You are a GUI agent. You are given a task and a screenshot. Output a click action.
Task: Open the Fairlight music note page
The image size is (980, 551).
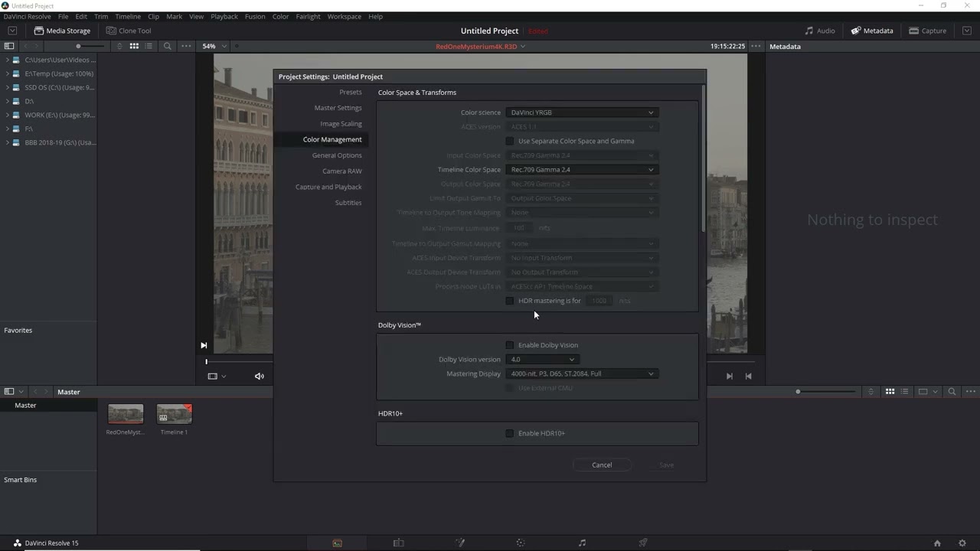click(x=582, y=543)
